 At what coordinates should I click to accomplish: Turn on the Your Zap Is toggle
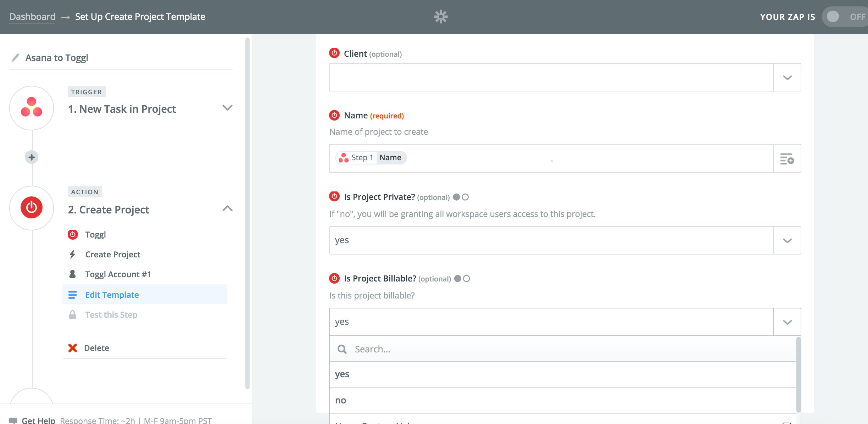click(845, 17)
